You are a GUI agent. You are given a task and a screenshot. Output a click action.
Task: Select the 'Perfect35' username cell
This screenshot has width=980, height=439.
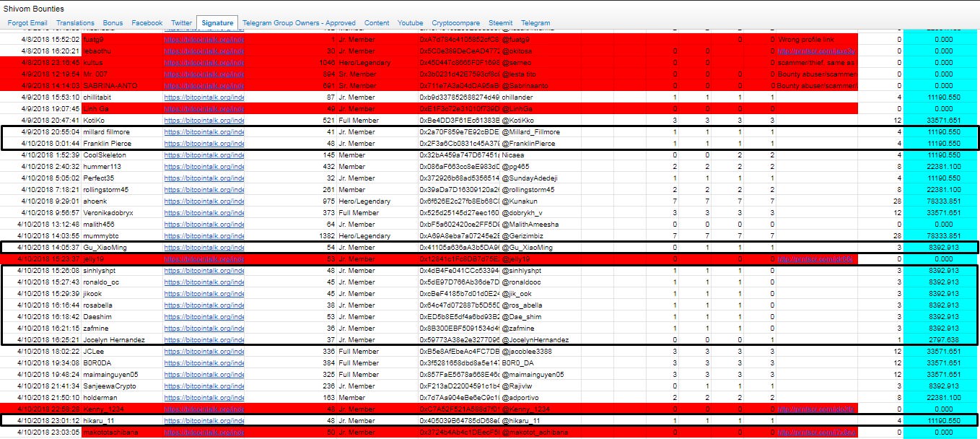99,178
